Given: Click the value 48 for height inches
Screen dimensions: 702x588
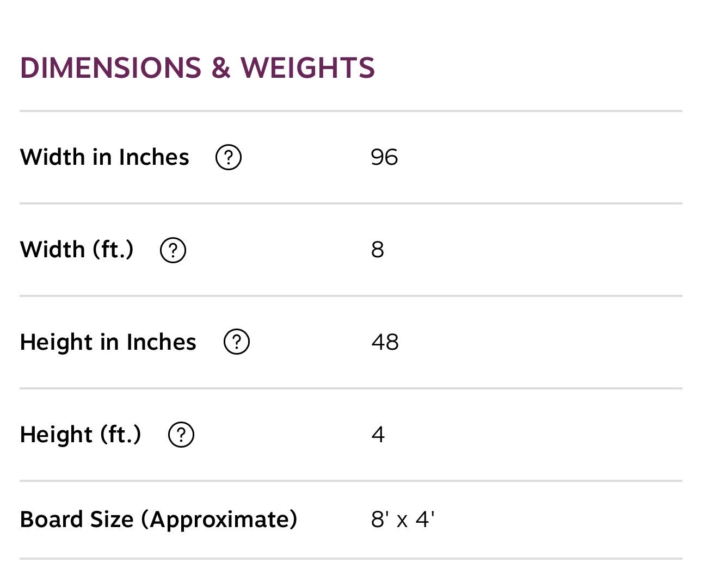Looking at the screenshot, I should click(x=385, y=342).
